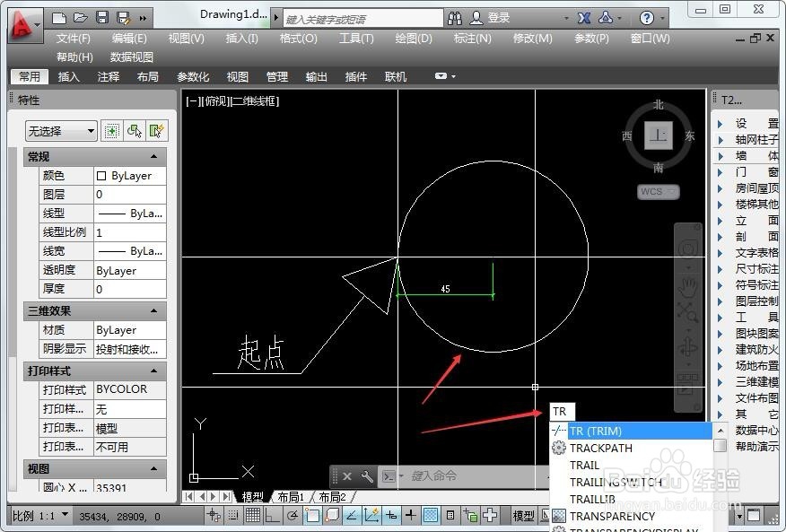Open the WCS coordinate system dropdown

pos(659,192)
